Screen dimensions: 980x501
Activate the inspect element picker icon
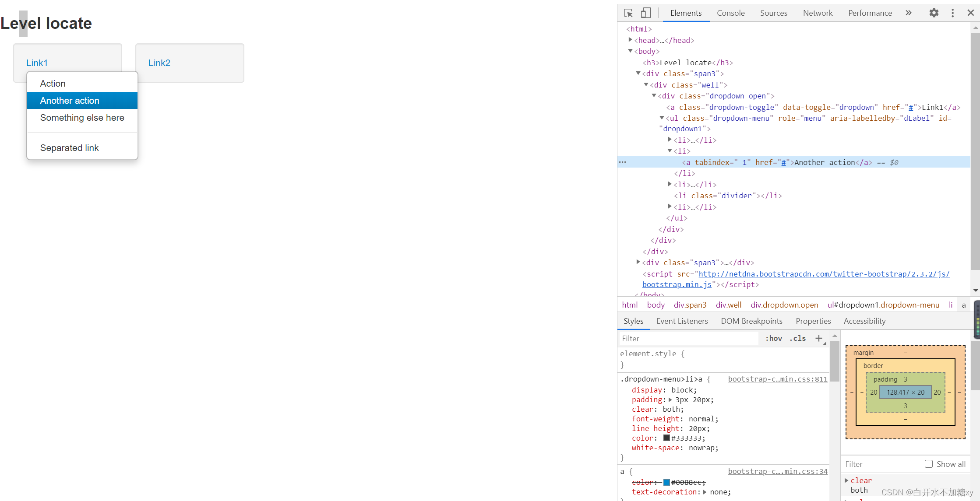point(628,13)
